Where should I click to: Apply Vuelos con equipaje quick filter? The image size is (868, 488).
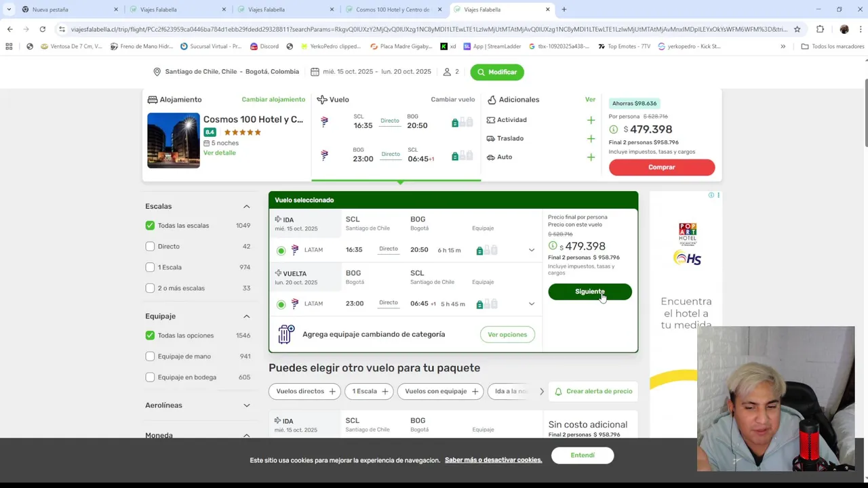tap(441, 391)
